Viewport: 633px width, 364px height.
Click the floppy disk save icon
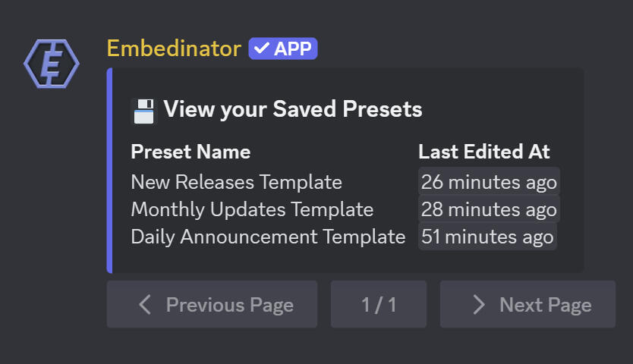(143, 111)
